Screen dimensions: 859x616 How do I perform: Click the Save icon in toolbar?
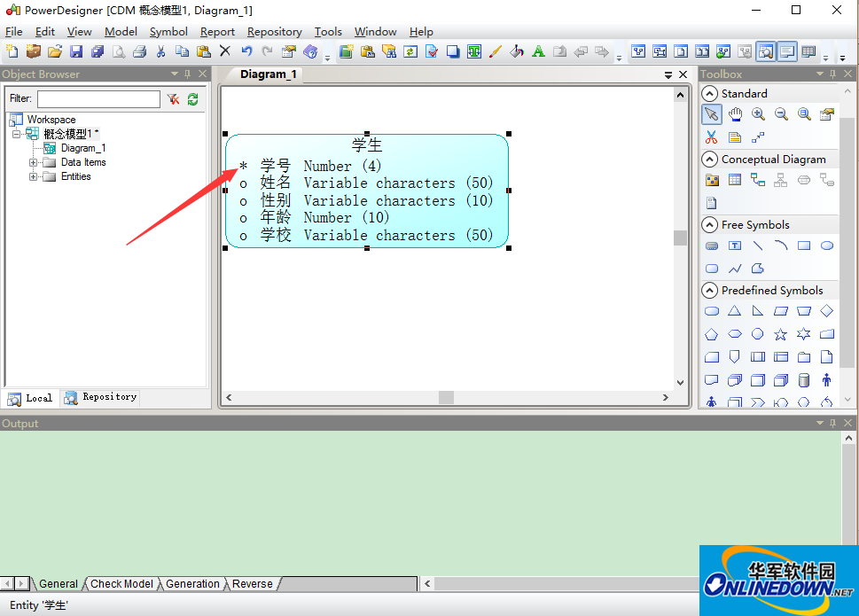click(76, 51)
